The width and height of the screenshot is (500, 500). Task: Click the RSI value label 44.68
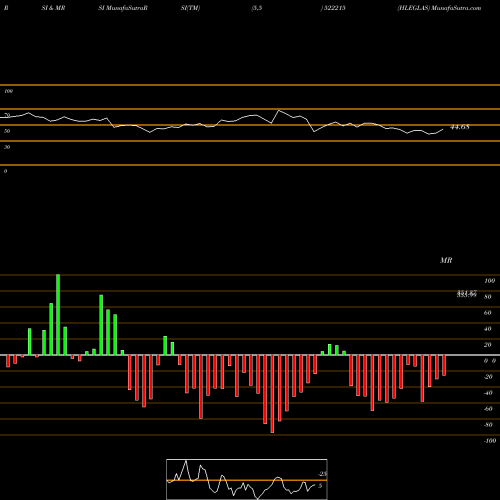click(460, 127)
